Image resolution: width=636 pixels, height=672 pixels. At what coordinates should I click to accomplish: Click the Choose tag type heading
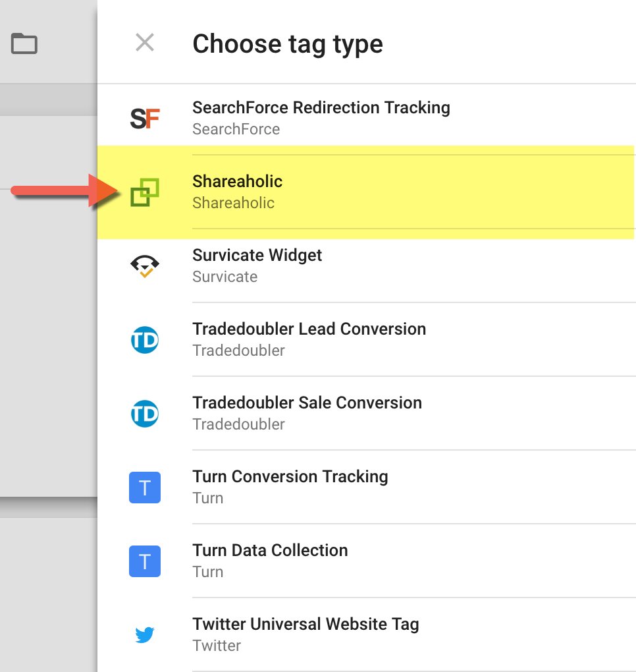[x=288, y=44]
